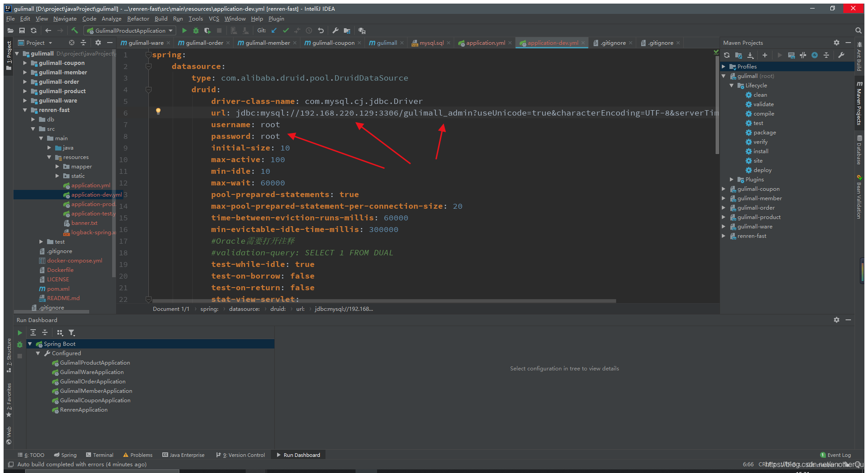This screenshot has width=868, height=473.
Task: Show Git history with the clock icon
Action: [309, 30]
